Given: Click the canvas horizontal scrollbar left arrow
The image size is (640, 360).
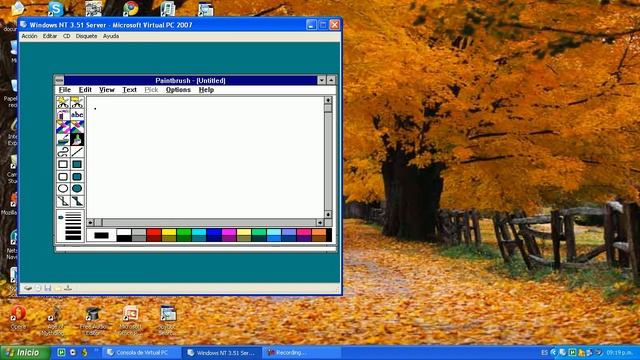Looking at the screenshot, I should pos(91,222).
